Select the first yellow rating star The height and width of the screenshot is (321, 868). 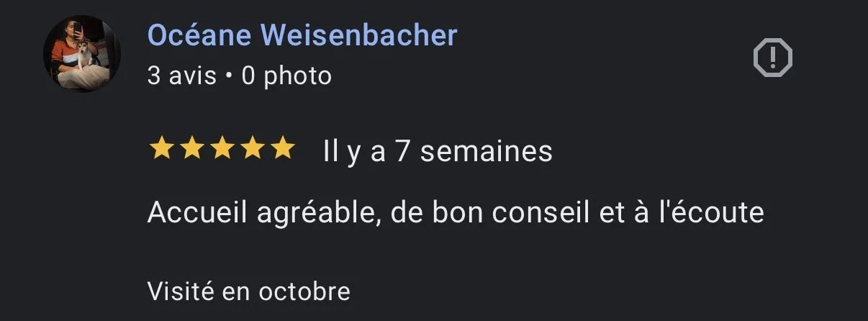pyautogui.click(x=161, y=150)
